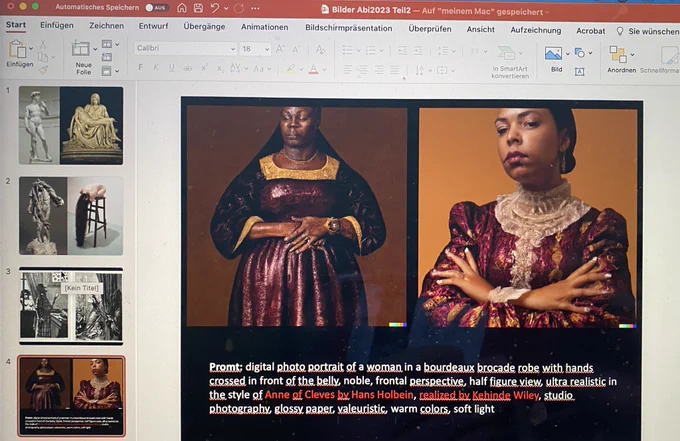
Task: Click the center text alignment icon
Action: (x=363, y=69)
